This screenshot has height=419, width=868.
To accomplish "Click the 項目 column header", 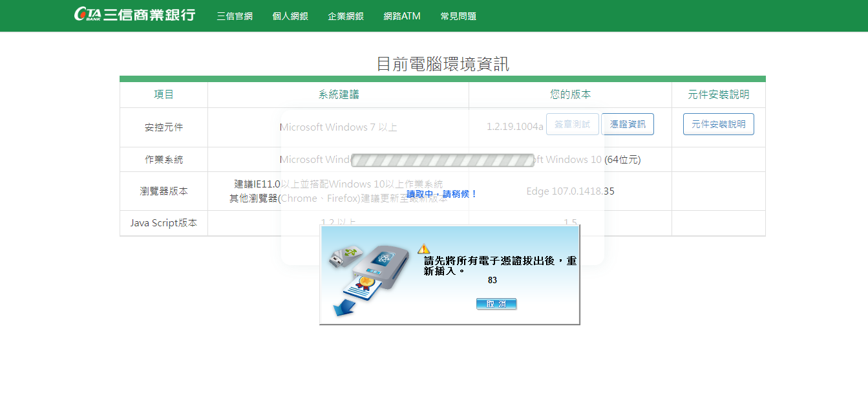I will pos(164,94).
